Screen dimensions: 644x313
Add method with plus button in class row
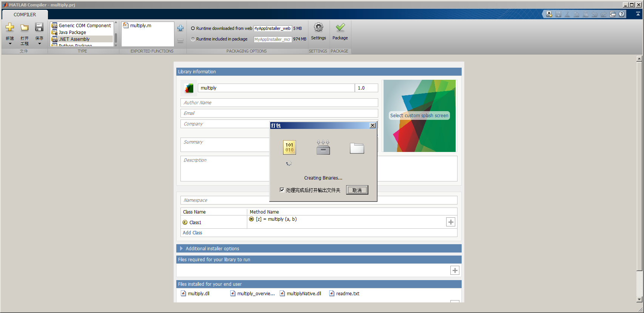pyautogui.click(x=451, y=222)
